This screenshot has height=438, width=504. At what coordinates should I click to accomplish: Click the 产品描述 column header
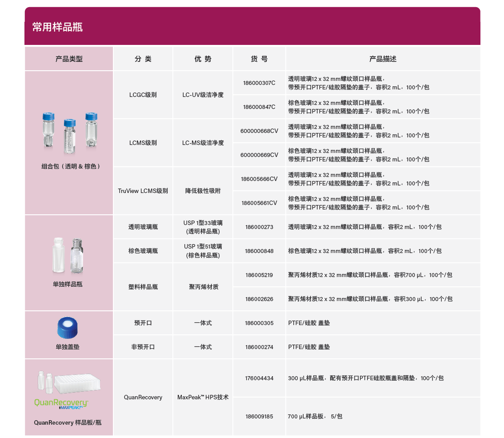383,59
